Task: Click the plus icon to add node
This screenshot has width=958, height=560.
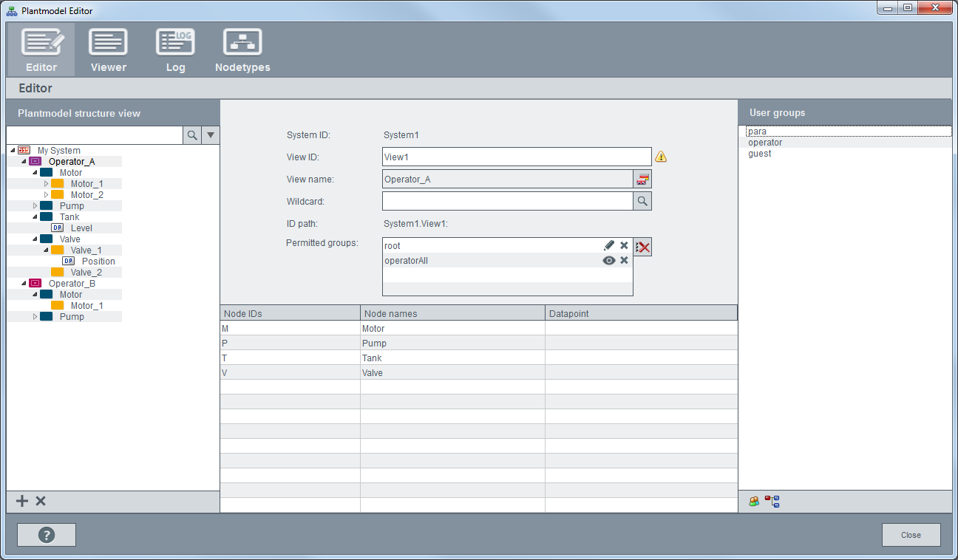Action: 22,501
